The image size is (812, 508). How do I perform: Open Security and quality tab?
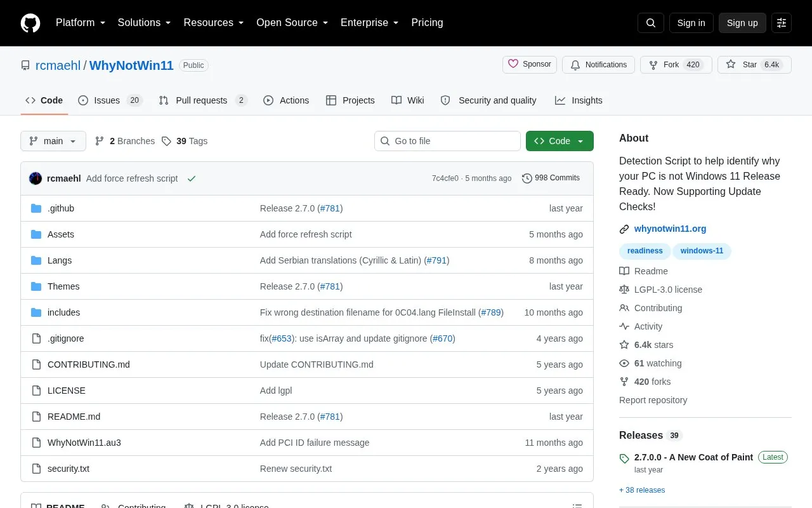(488, 100)
